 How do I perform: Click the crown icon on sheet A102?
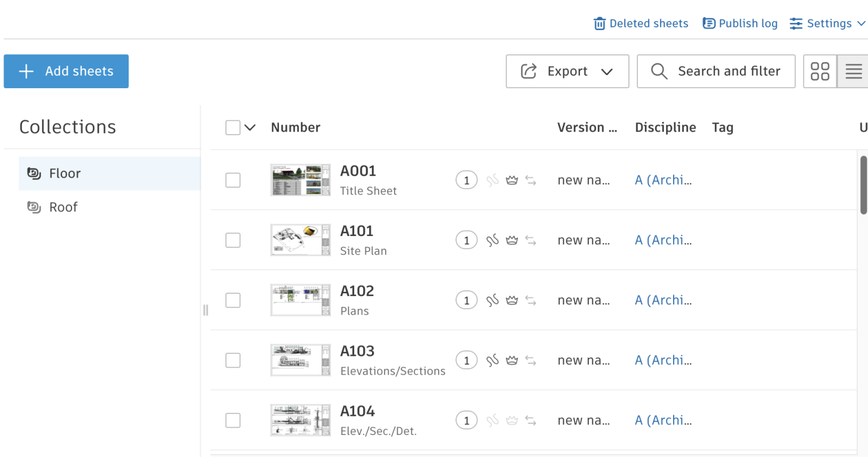(511, 300)
